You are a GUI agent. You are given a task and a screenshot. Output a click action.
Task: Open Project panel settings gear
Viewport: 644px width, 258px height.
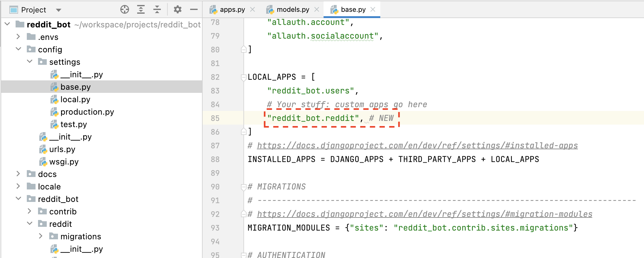(x=177, y=10)
